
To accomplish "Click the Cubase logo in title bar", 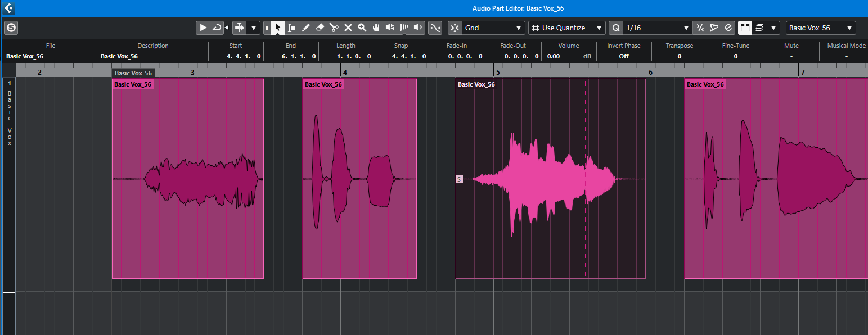I will pos(9,8).
